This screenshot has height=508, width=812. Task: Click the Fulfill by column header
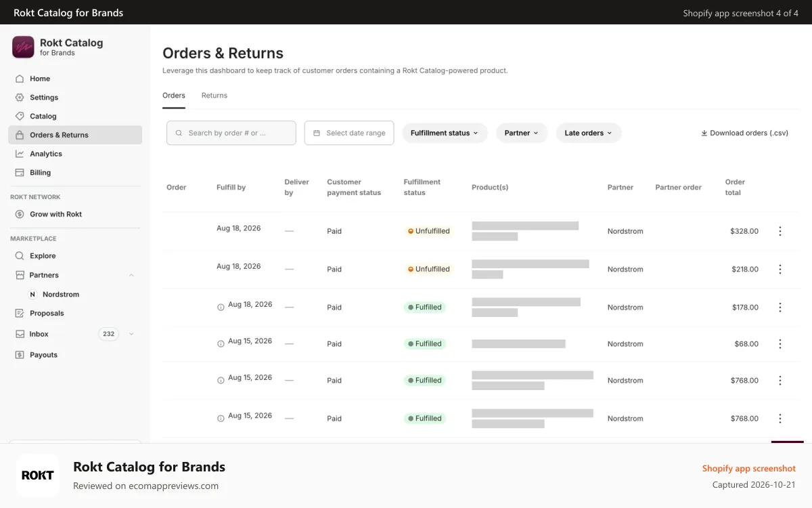point(231,188)
